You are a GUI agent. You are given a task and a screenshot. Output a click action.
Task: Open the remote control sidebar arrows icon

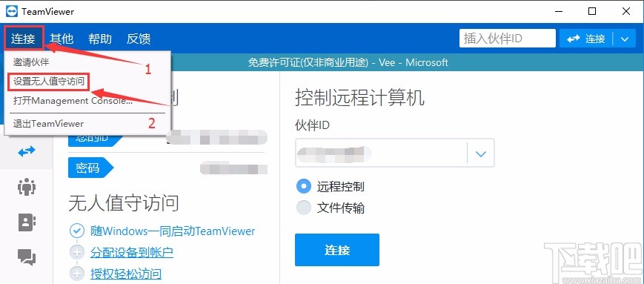[26, 151]
